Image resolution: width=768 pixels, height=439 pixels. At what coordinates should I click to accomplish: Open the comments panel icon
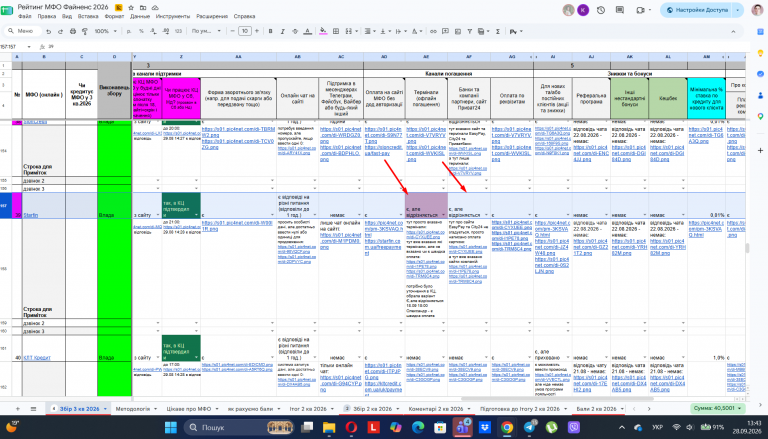pyautogui.click(x=620, y=10)
